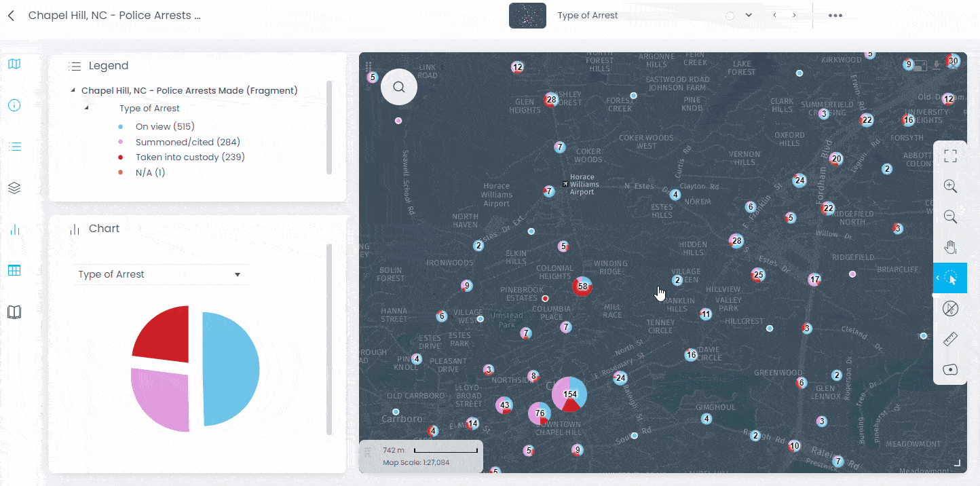Click the clear selection tool
The width and height of the screenshot is (980, 486).
950,309
